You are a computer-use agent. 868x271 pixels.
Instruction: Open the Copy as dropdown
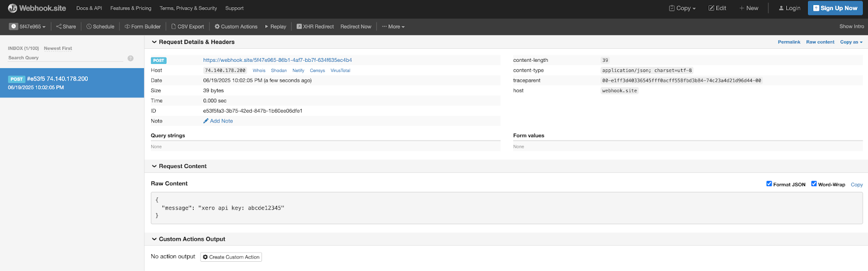[x=851, y=42]
